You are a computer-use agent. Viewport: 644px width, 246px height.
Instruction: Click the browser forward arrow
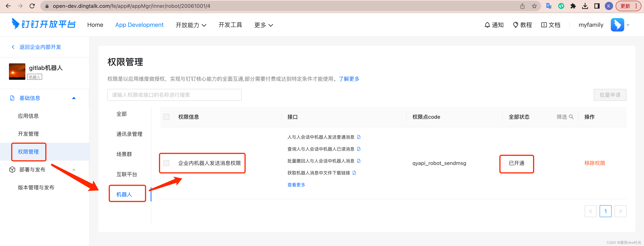point(20,6)
